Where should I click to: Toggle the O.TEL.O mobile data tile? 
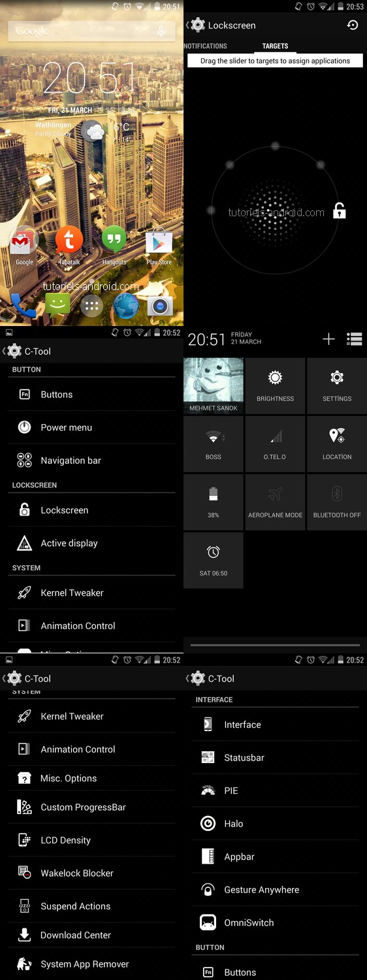coord(275,445)
